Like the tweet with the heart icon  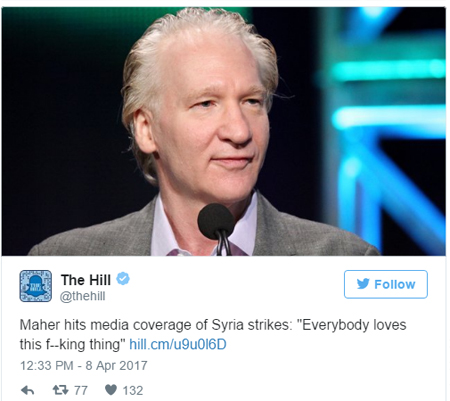111,390
